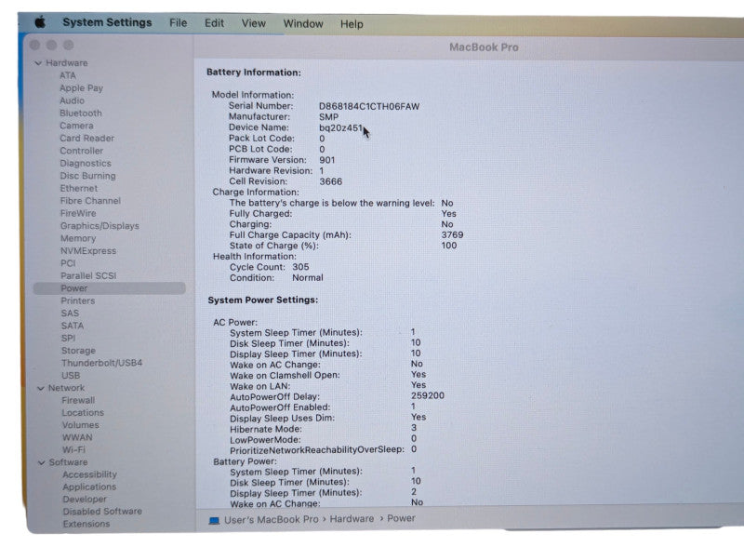Select Memory in the sidebar
The height and width of the screenshot is (560, 744).
tap(78, 238)
